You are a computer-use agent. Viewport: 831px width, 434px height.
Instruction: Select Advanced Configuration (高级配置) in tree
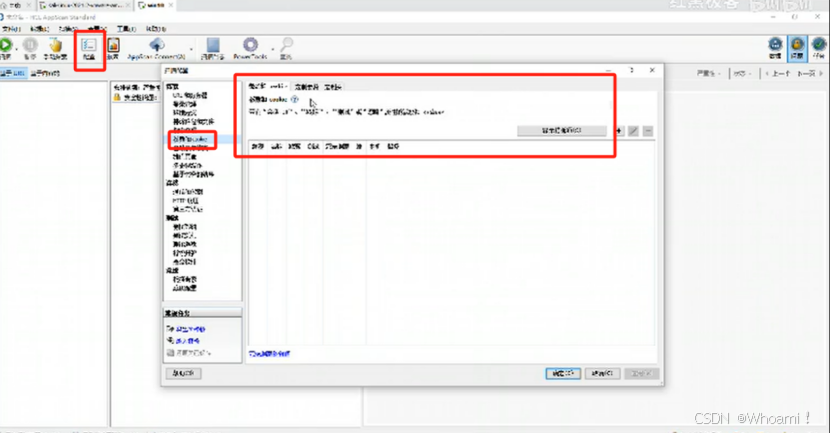[x=184, y=288]
